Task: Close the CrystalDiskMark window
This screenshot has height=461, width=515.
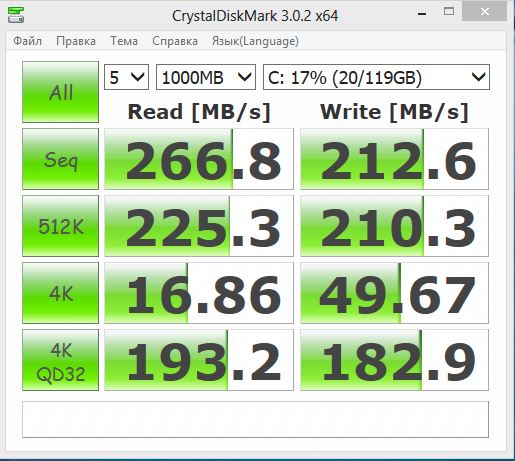Action: click(x=485, y=12)
